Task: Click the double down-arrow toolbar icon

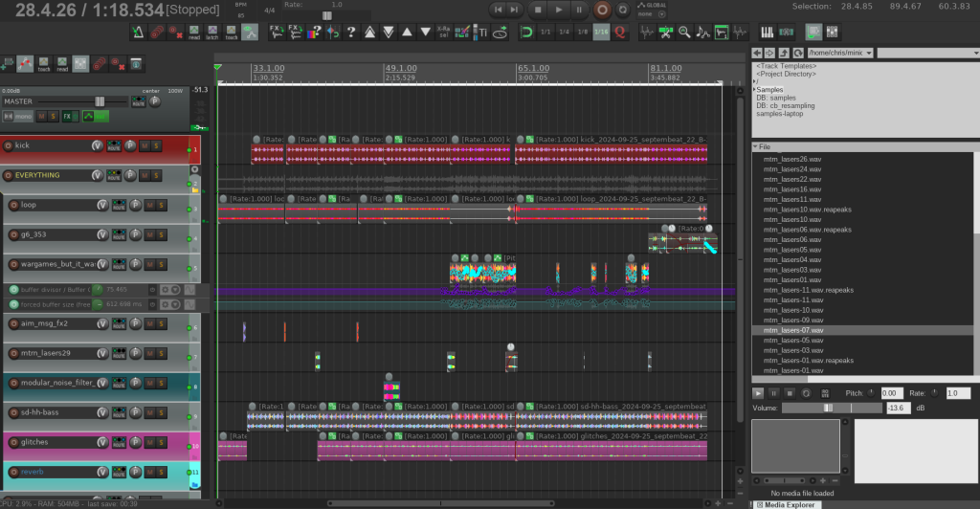Action: [x=389, y=32]
